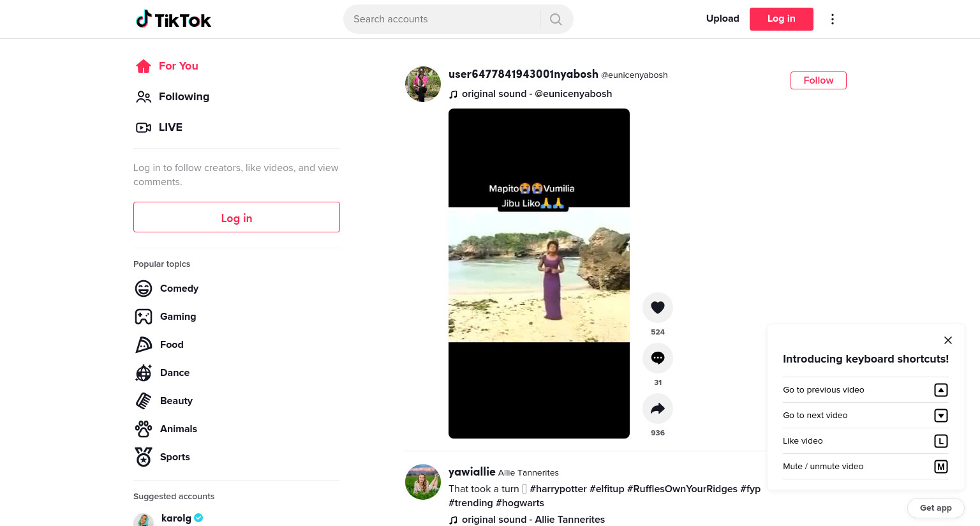Click the 'Go to previous video' text

(823, 390)
